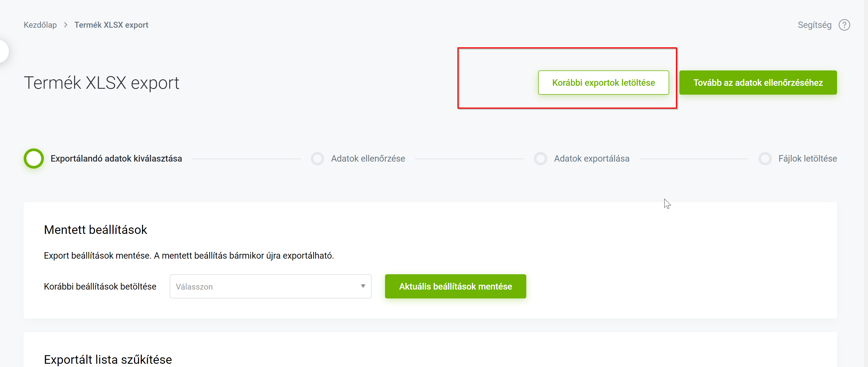Click Aktuális beállítások mentése button
Image resolution: width=868 pixels, height=367 pixels.
pyautogui.click(x=455, y=286)
